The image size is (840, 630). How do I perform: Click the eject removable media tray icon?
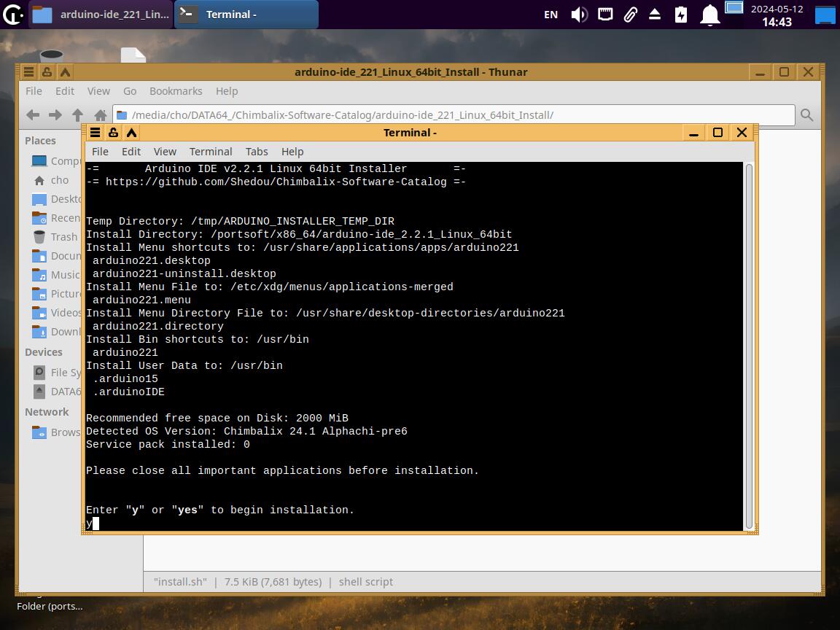tap(655, 15)
